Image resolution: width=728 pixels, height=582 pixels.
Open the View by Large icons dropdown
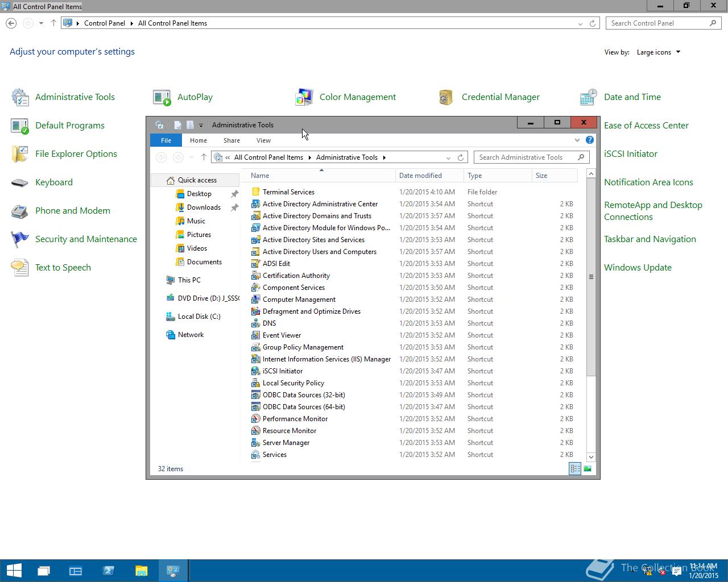(659, 52)
